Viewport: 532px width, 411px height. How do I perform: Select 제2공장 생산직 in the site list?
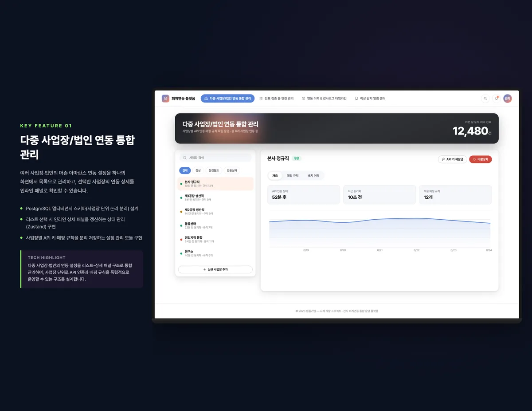coord(215,212)
